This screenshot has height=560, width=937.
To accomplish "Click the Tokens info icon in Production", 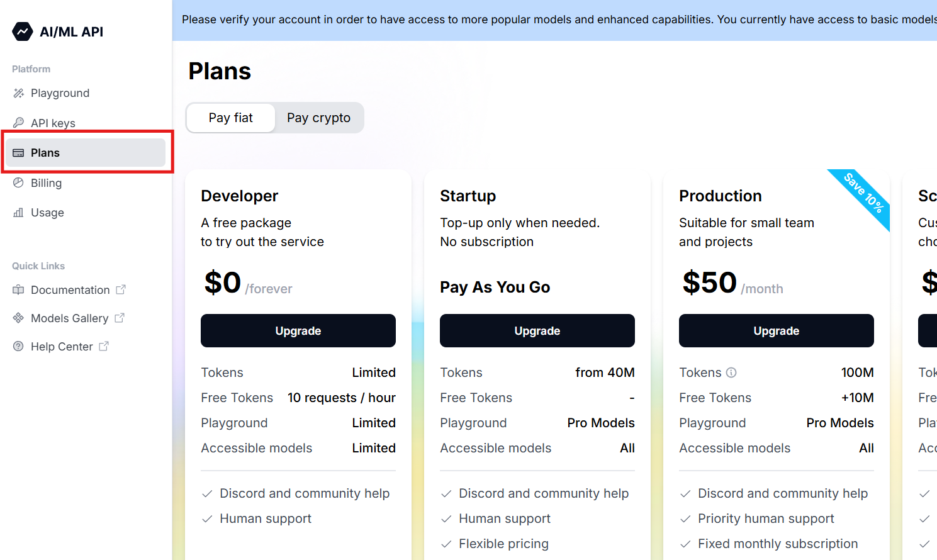I will [x=731, y=372].
